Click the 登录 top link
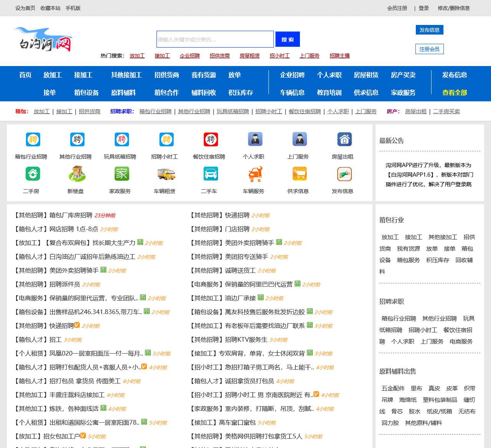 (424, 8)
